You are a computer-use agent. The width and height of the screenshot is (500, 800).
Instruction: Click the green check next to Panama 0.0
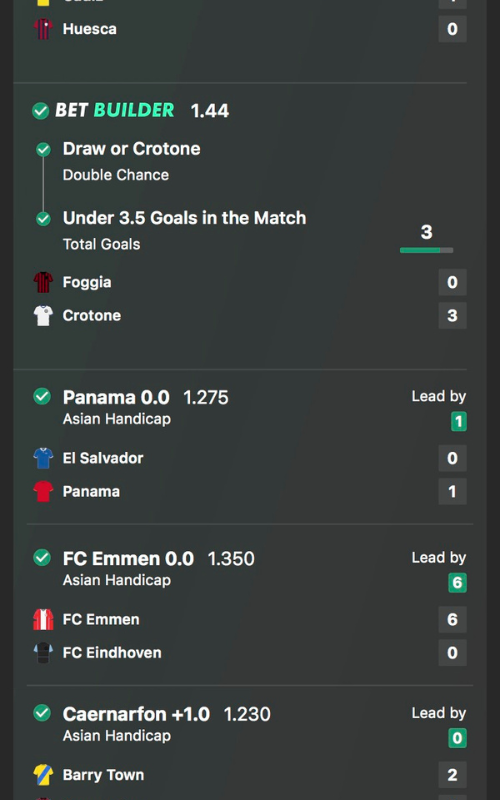coord(42,396)
